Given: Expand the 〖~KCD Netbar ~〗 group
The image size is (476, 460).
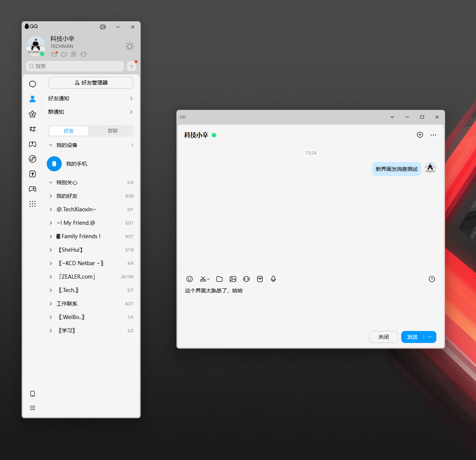Looking at the screenshot, I should (51, 263).
